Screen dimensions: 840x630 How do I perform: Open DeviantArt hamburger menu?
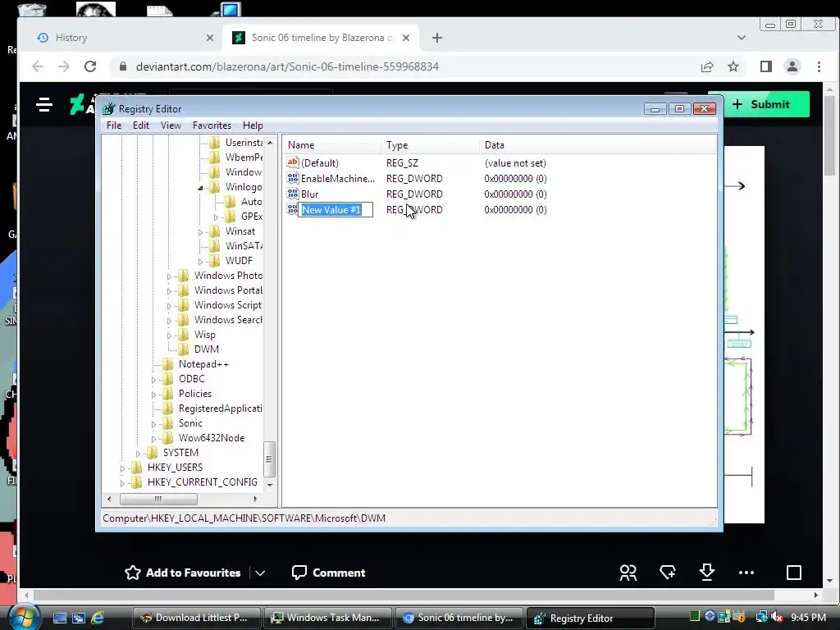tap(44, 104)
